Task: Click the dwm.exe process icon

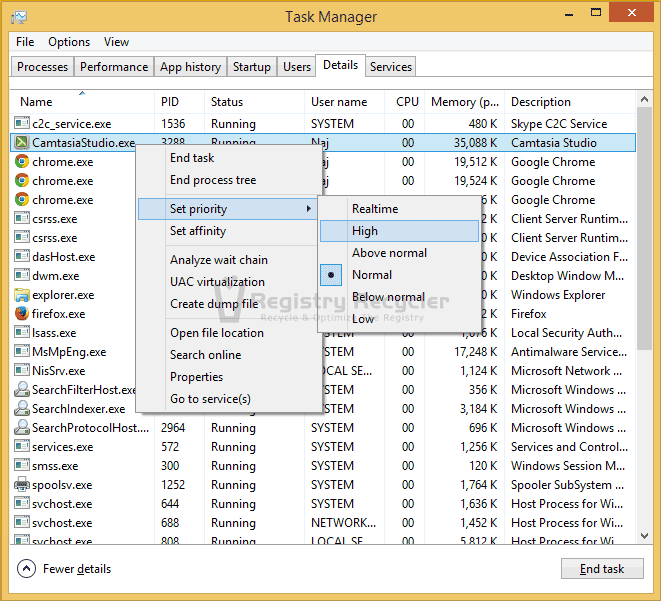Action: [x=21, y=275]
